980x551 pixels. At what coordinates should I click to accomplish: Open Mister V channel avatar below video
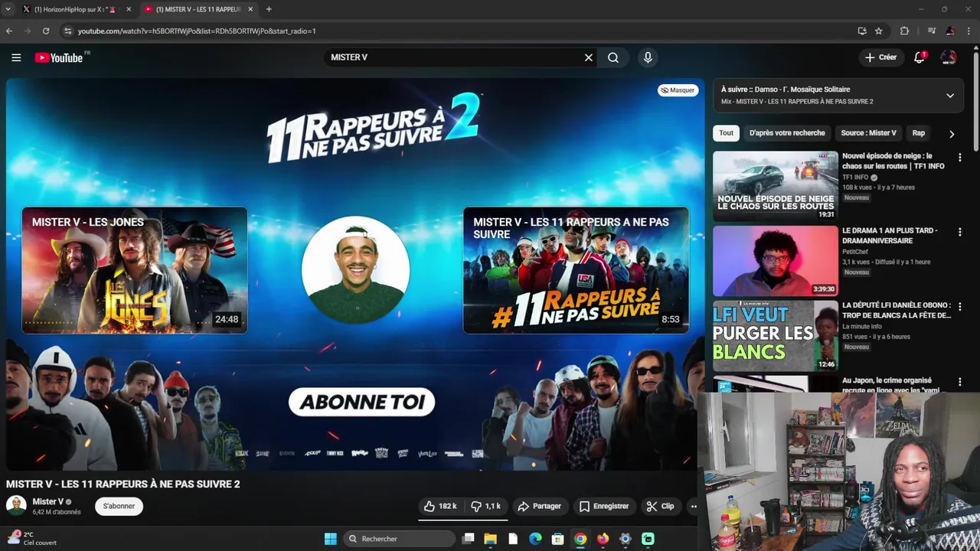(16, 505)
